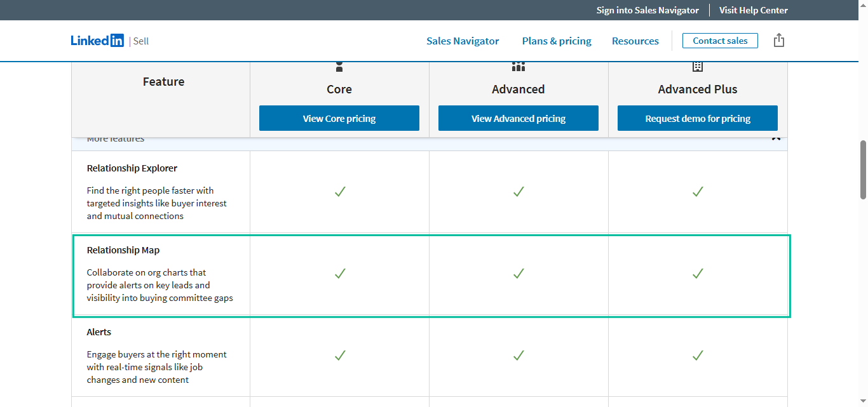Click the Advanced Plus checkmark for Relationship Map
868x407 pixels.
click(x=698, y=274)
